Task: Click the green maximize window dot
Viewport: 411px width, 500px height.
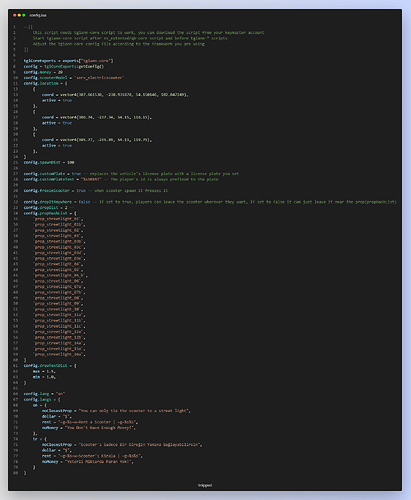Action: [x=24, y=15]
